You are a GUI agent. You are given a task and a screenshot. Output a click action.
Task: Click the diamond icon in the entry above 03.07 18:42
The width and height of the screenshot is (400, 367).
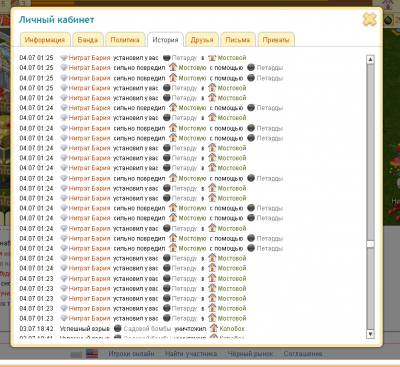(64, 318)
